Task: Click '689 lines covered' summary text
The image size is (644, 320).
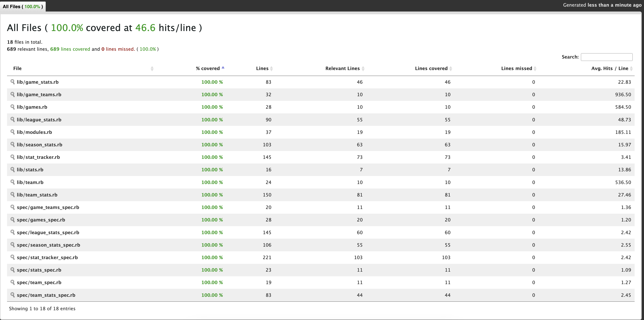Action: pyautogui.click(x=70, y=49)
